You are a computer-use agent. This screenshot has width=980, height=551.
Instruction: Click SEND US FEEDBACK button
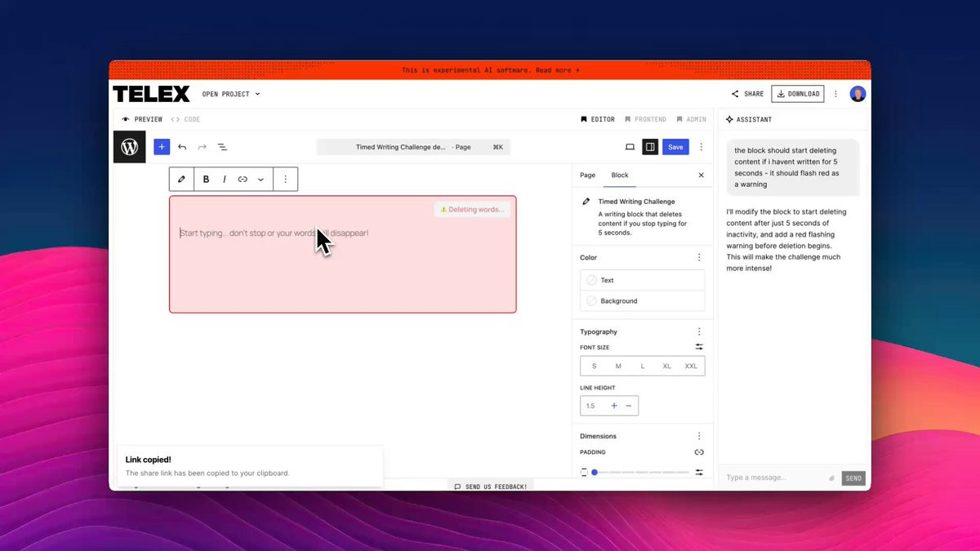pos(491,487)
